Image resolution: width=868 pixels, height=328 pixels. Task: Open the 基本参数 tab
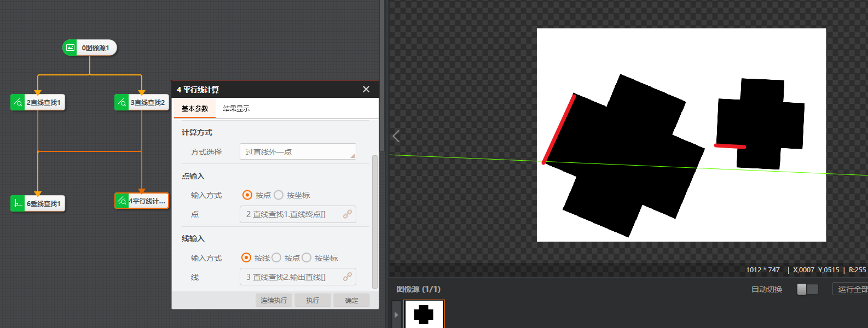coord(195,109)
